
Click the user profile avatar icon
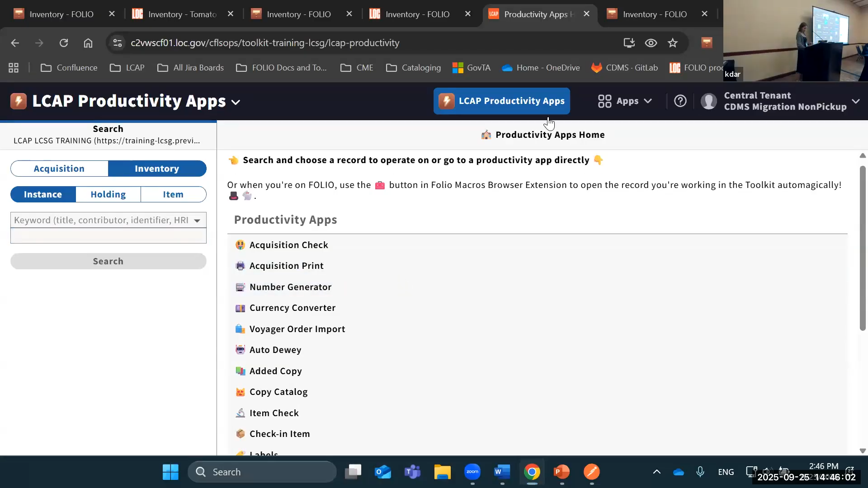pos(708,101)
